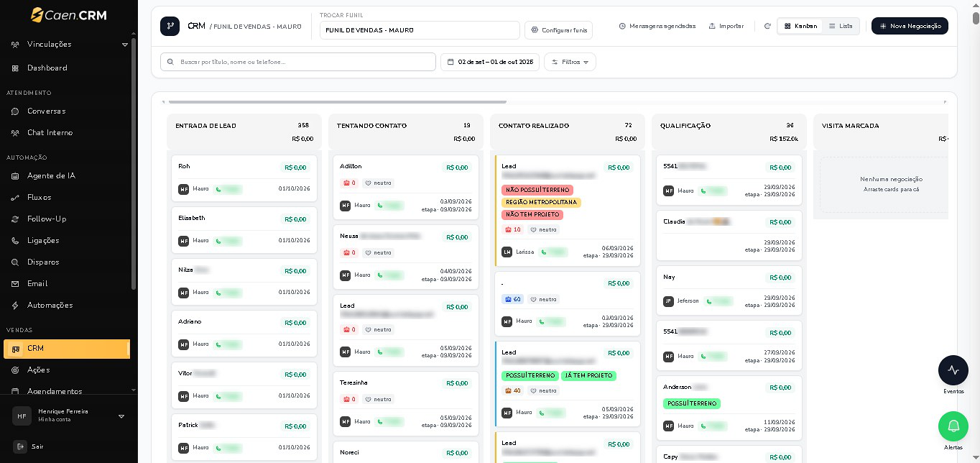Open the Filtros dropdown
This screenshot has width=980, height=463.
click(x=570, y=62)
